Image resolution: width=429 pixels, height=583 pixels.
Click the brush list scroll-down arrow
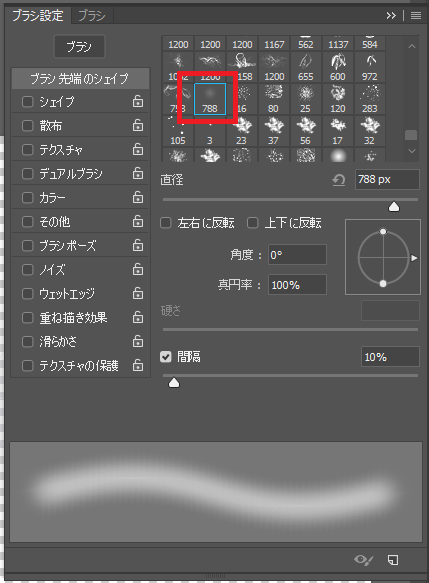(x=412, y=151)
